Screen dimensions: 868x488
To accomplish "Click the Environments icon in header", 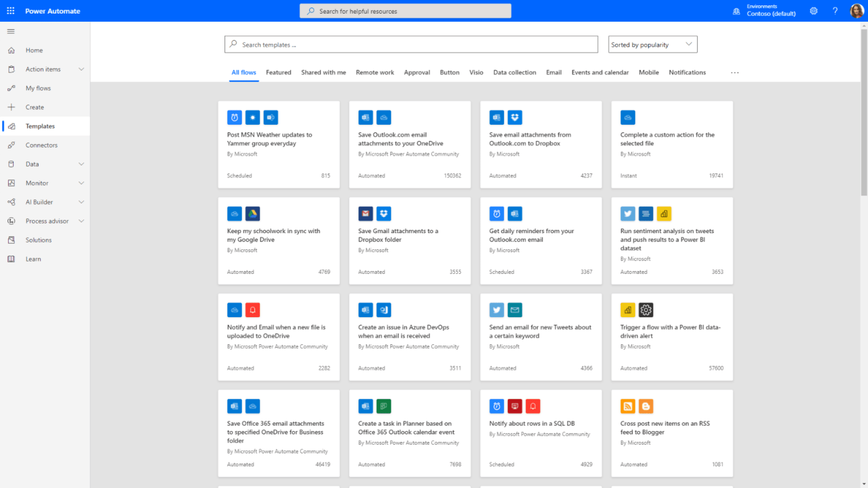I will click(736, 11).
